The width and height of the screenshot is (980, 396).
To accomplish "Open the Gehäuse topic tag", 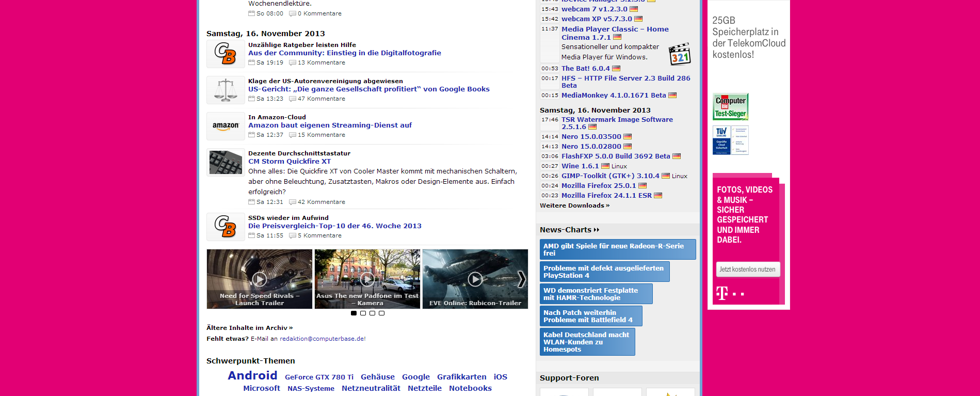I will (378, 377).
